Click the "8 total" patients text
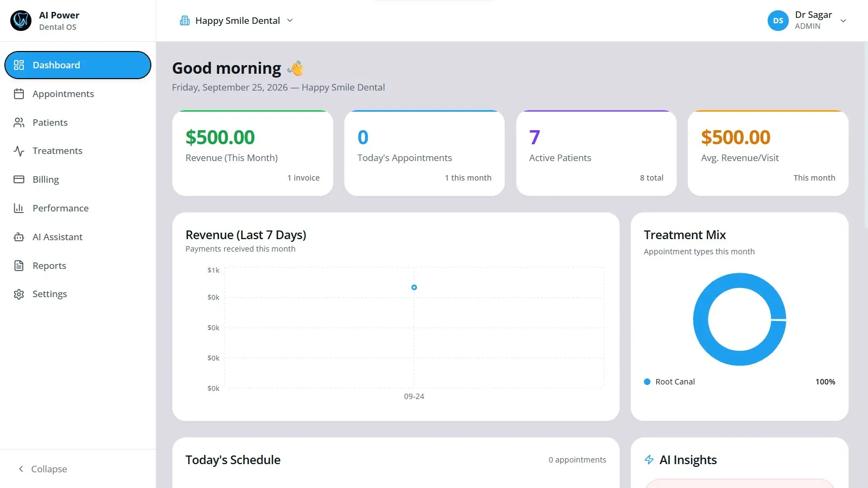The height and width of the screenshot is (488, 868). pyautogui.click(x=652, y=178)
